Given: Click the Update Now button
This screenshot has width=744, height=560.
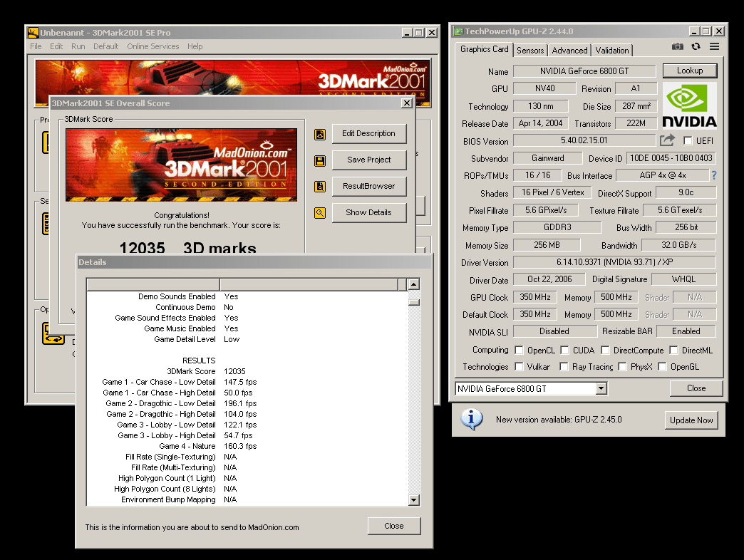Looking at the screenshot, I should point(691,420).
